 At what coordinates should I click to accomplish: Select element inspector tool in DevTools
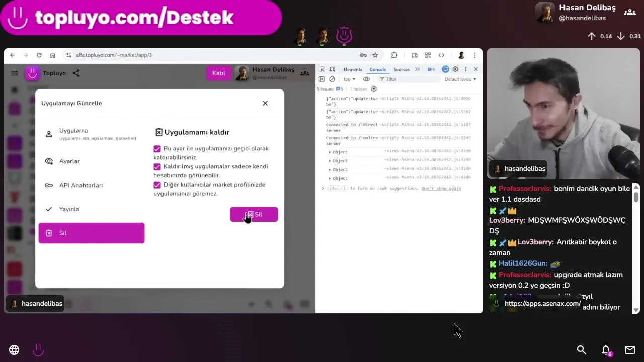coord(322,69)
